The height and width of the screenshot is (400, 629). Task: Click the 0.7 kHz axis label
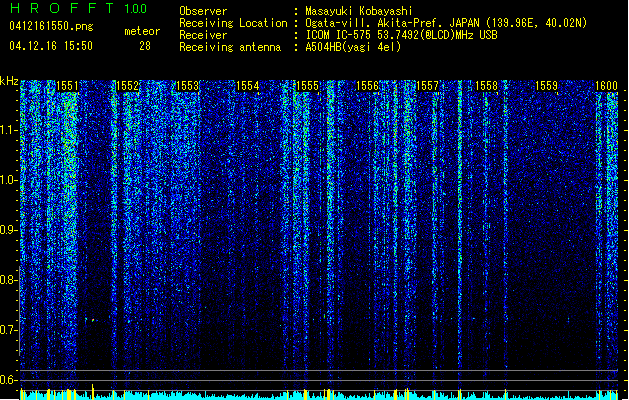(x=9, y=330)
